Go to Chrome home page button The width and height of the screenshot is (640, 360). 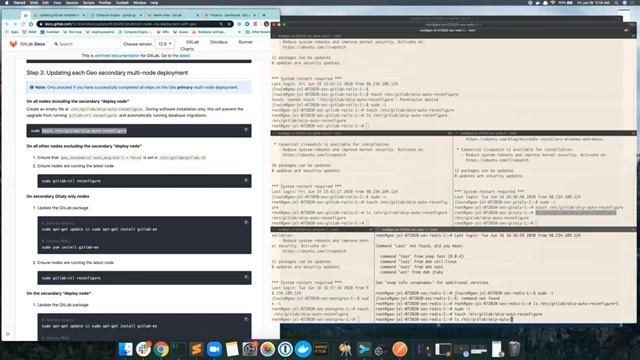(x=31, y=24)
